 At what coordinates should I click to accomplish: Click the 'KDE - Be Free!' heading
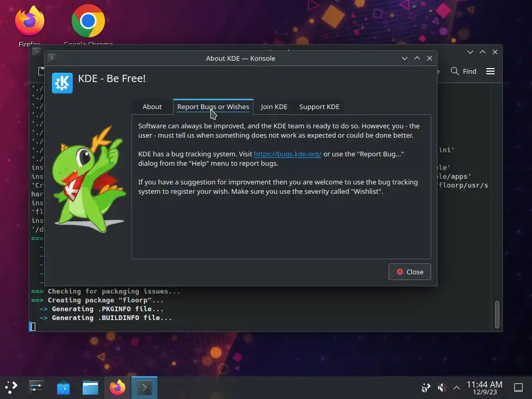(x=112, y=78)
